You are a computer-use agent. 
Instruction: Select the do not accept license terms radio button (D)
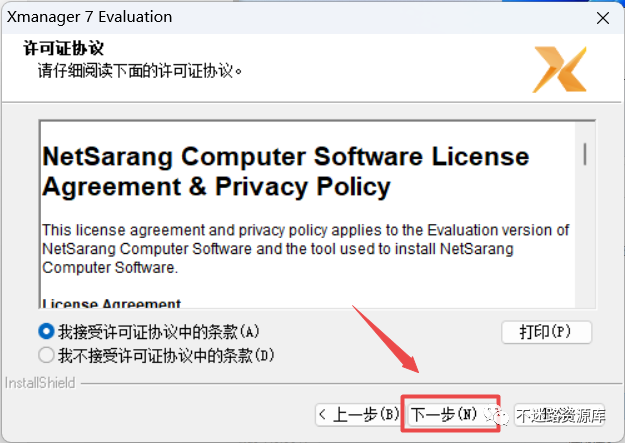click(46, 355)
